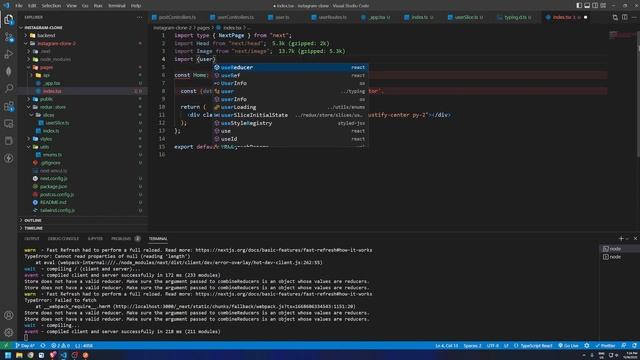Open the Accounts menu icon
Viewport: 640px width, 360px height.
(x=9, y=315)
